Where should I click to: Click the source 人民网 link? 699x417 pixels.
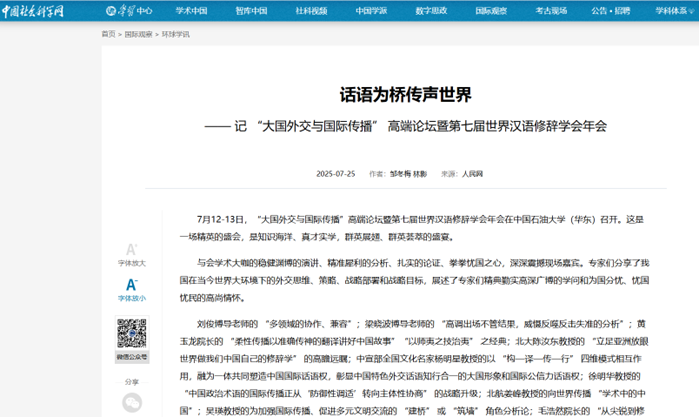point(472,173)
